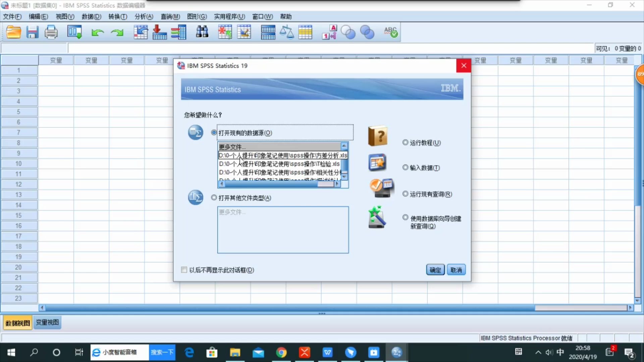Click the Undo green arrow icon
This screenshot has width=644, height=362.
tap(98, 32)
